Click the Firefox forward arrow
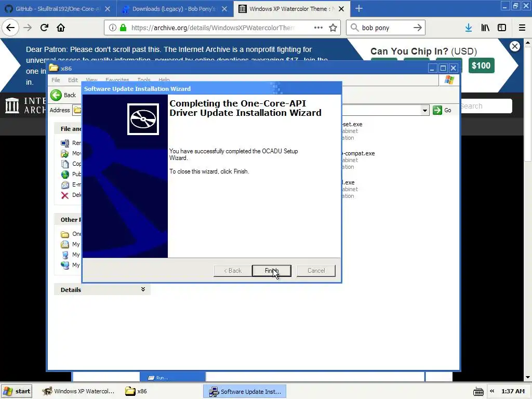Image resolution: width=532 pixels, height=399 pixels. (28, 28)
